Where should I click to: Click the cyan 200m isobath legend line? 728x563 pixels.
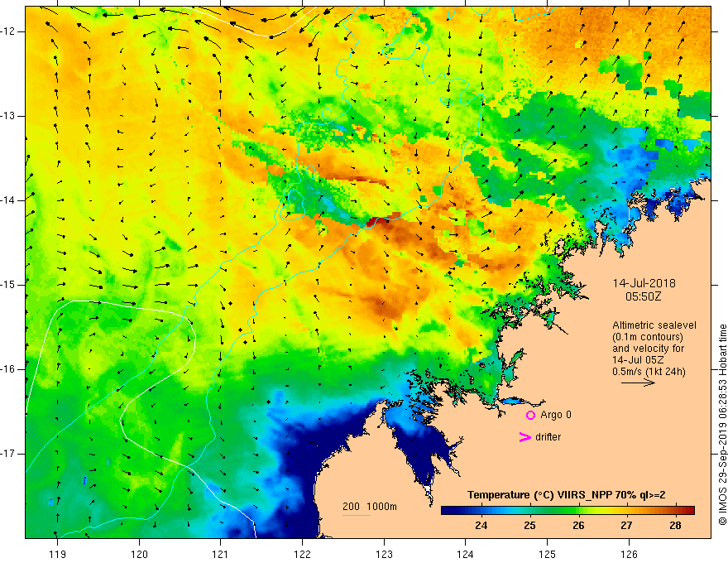coord(356,515)
